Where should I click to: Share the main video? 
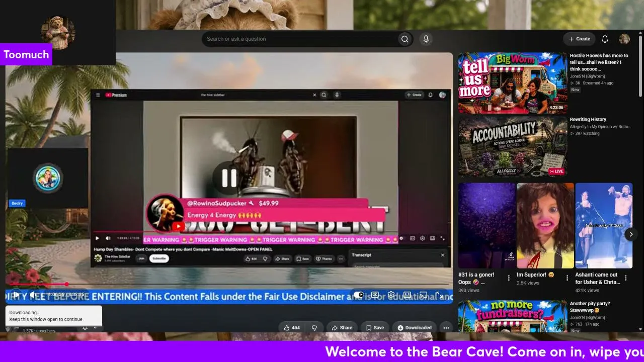tap(342, 328)
